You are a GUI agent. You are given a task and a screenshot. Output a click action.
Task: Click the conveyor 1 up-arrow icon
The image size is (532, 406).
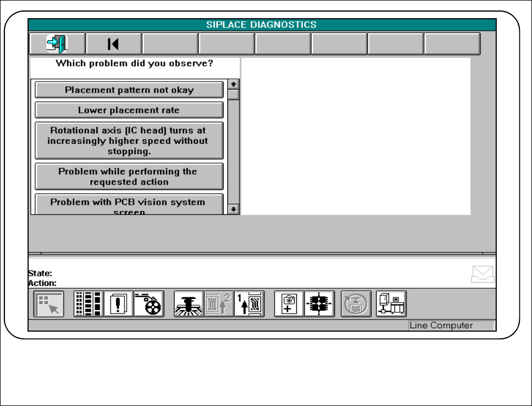pos(249,304)
